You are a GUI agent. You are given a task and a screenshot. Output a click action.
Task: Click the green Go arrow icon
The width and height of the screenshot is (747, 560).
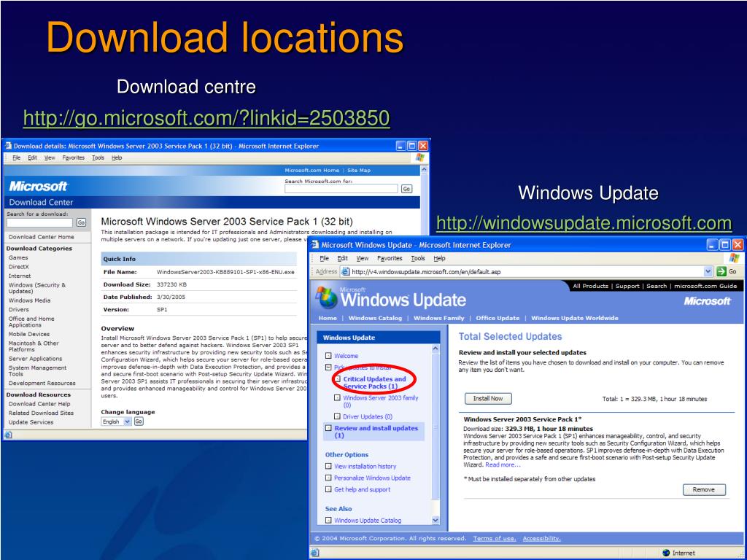[x=721, y=271]
